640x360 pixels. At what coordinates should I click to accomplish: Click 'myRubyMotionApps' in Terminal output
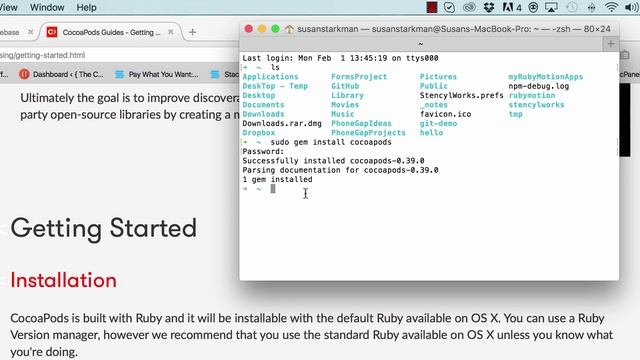pos(546,77)
